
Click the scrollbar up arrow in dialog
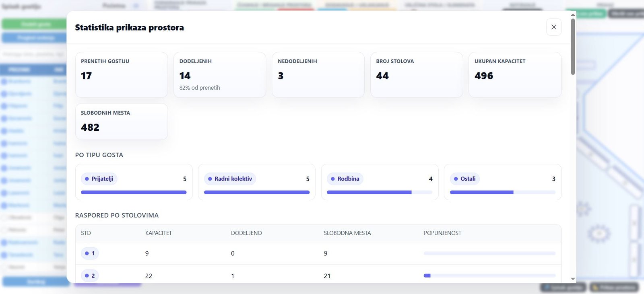[x=573, y=15]
